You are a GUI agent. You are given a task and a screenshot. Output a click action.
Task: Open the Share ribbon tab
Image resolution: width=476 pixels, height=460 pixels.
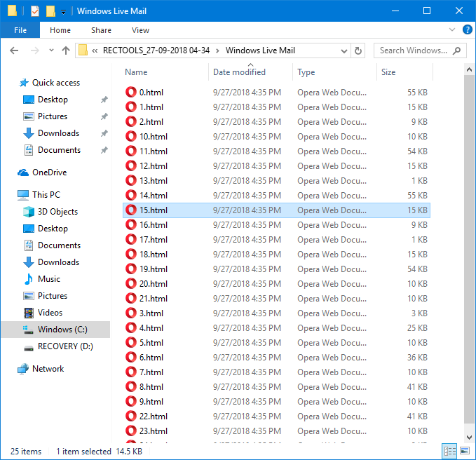point(101,30)
